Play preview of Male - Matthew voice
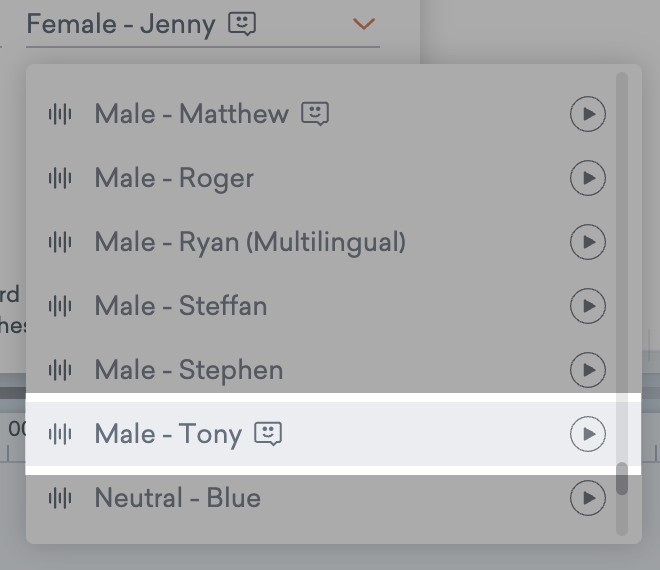The height and width of the screenshot is (570, 660). click(588, 115)
